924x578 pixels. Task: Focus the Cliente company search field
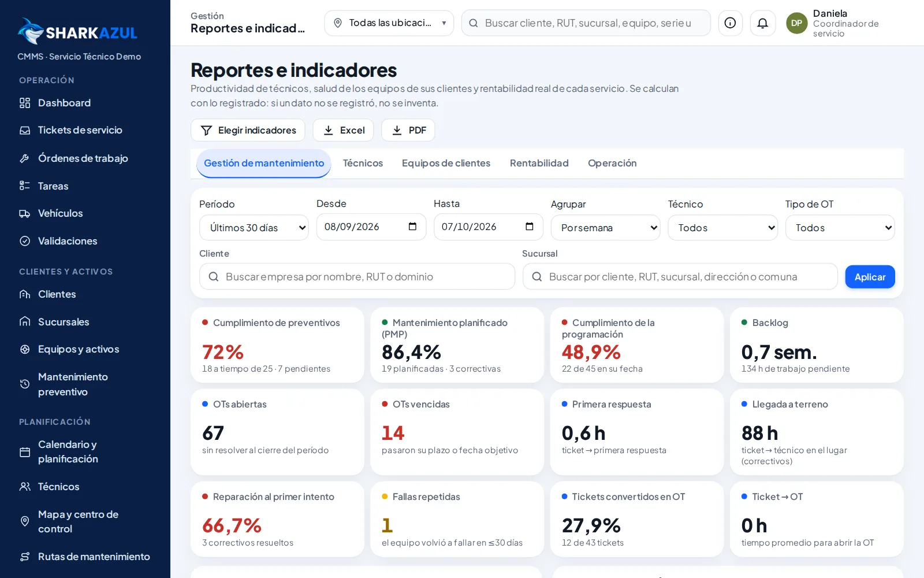pos(357,277)
